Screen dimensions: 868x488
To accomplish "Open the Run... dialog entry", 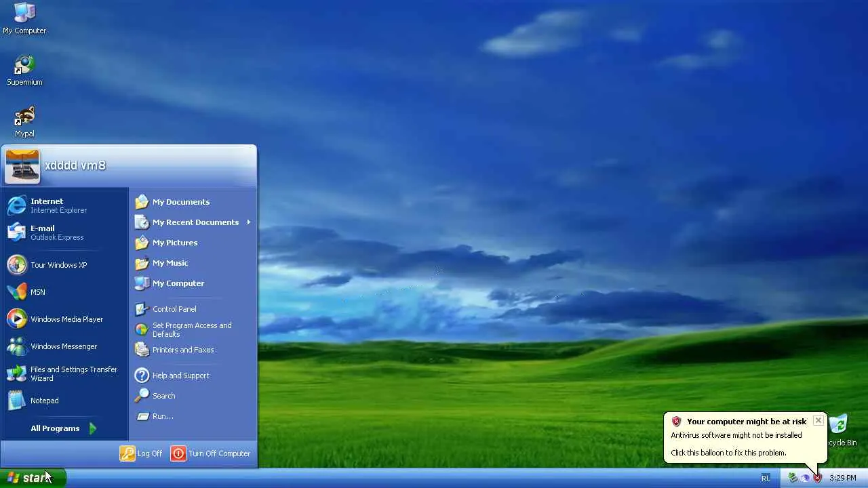I will point(193,416).
